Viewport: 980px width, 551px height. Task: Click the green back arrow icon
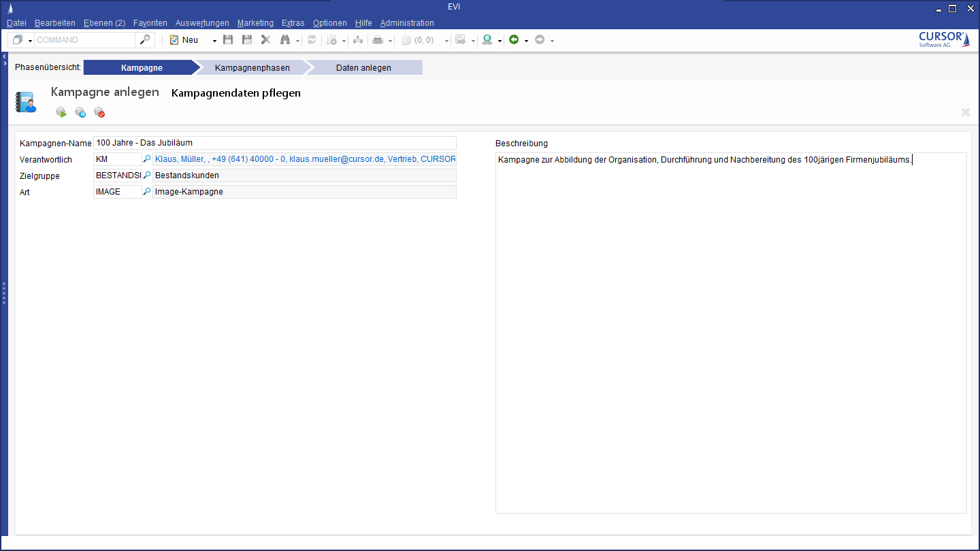coord(514,40)
